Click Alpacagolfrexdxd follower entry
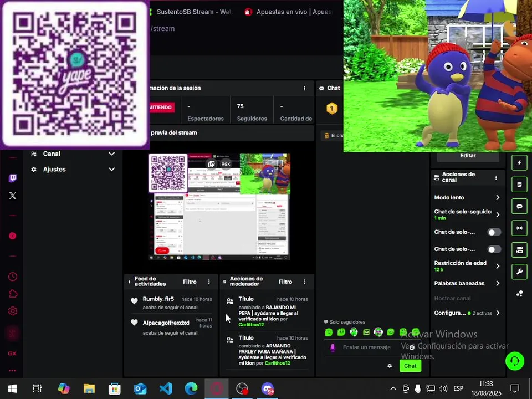The height and width of the screenshot is (399, 532). coord(171,328)
